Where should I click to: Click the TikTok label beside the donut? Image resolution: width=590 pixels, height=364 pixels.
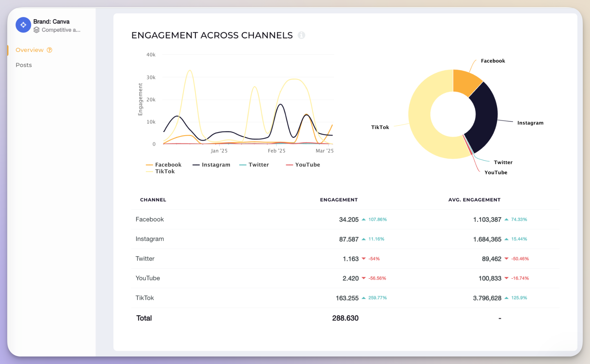[x=380, y=127]
